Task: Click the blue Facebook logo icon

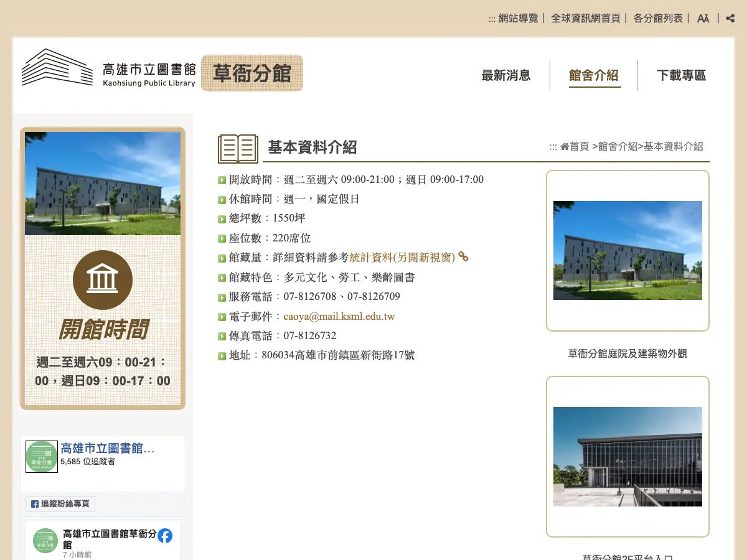Action: coord(165,535)
